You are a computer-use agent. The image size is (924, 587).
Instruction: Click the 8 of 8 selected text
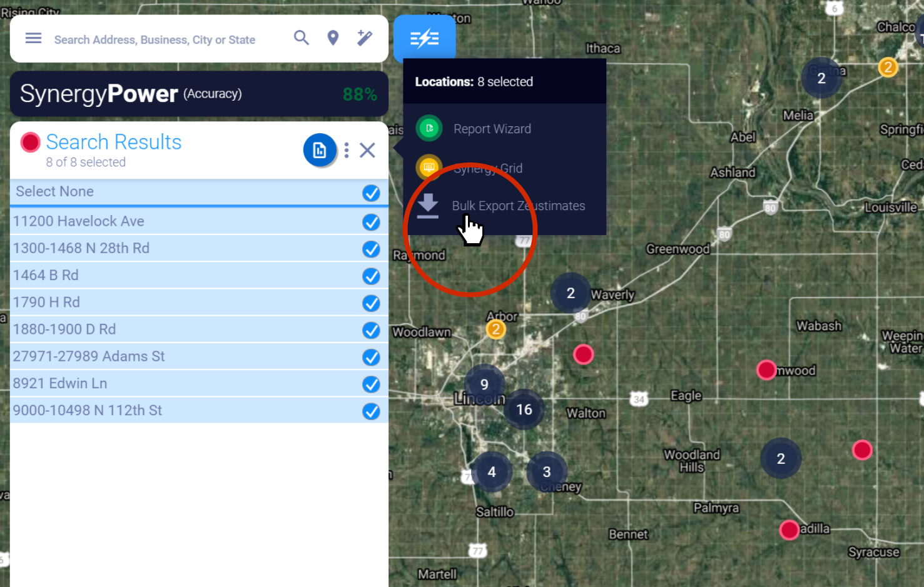[x=86, y=162]
